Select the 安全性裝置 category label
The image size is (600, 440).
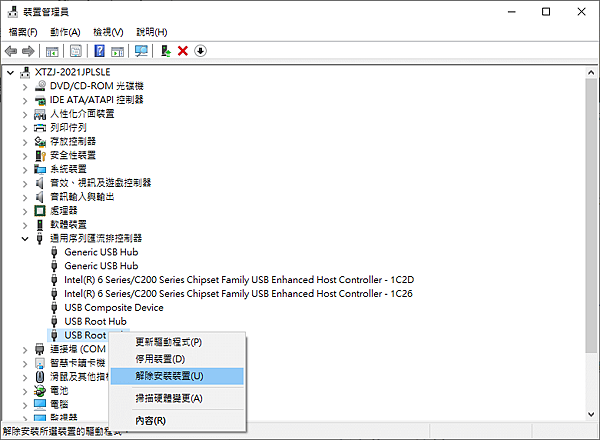click(x=73, y=155)
